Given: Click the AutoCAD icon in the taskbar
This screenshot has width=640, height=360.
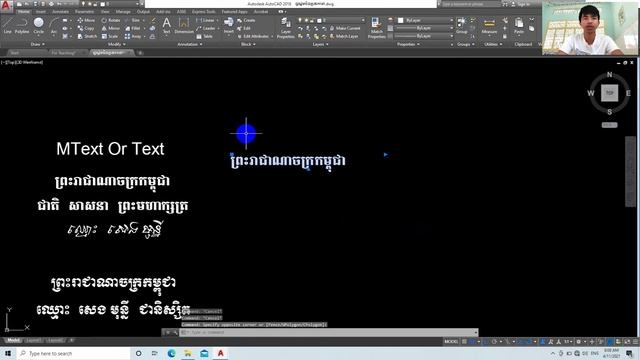Looking at the screenshot, I should (x=220, y=353).
